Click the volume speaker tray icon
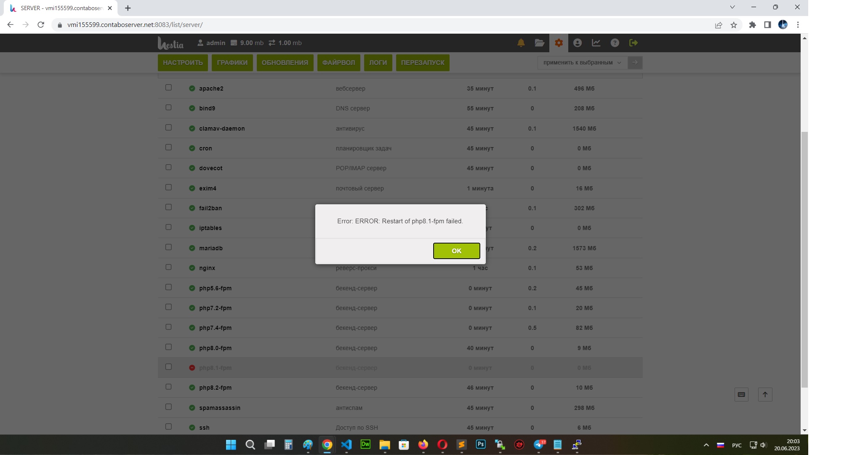The image size is (868, 455). pos(763,445)
